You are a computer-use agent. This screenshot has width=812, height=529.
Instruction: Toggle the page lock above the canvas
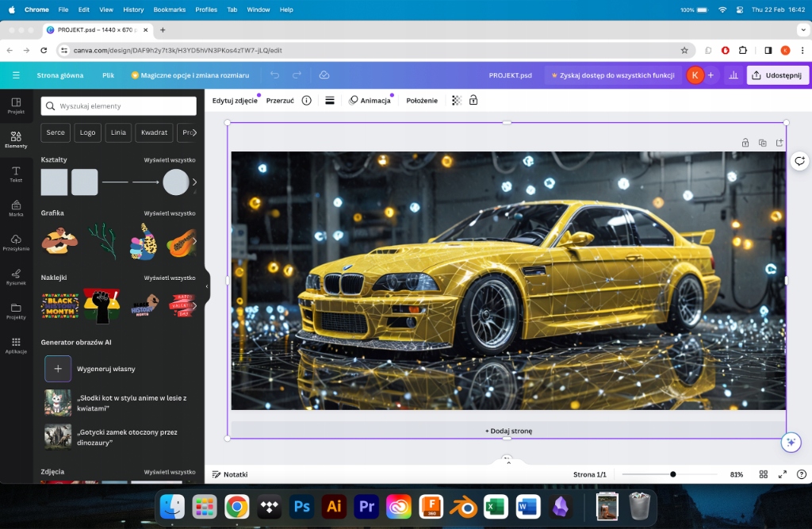[x=745, y=143]
